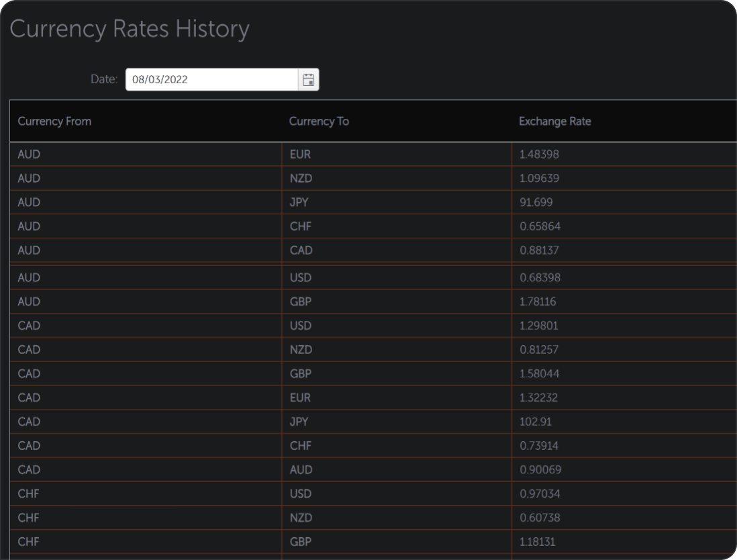The height and width of the screenshot is (560, 737).
Task: Click the Currency Rates History page title
Action: [130, 30]
